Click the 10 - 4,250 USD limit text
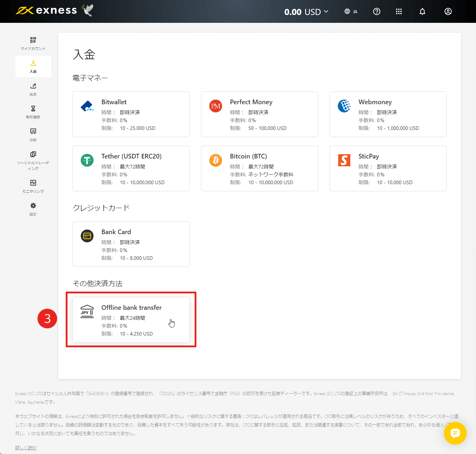Screen dimensions: 476x454 pos(136,334)
